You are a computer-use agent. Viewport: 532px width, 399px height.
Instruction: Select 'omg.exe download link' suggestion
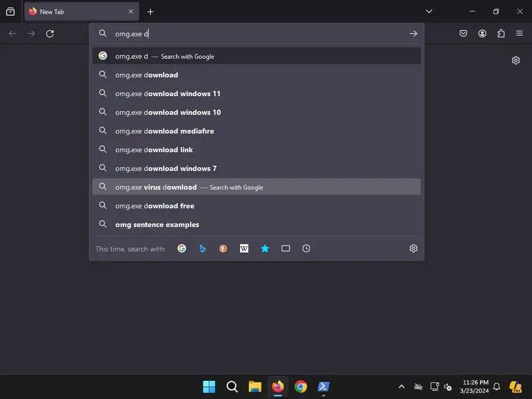tap(257, 149)
